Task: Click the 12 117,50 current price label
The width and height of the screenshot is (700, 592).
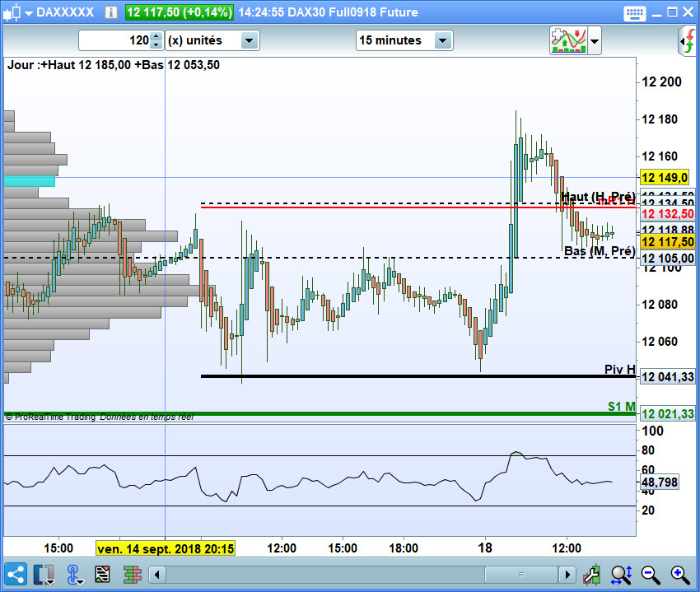Action: (x=667, y=242)
